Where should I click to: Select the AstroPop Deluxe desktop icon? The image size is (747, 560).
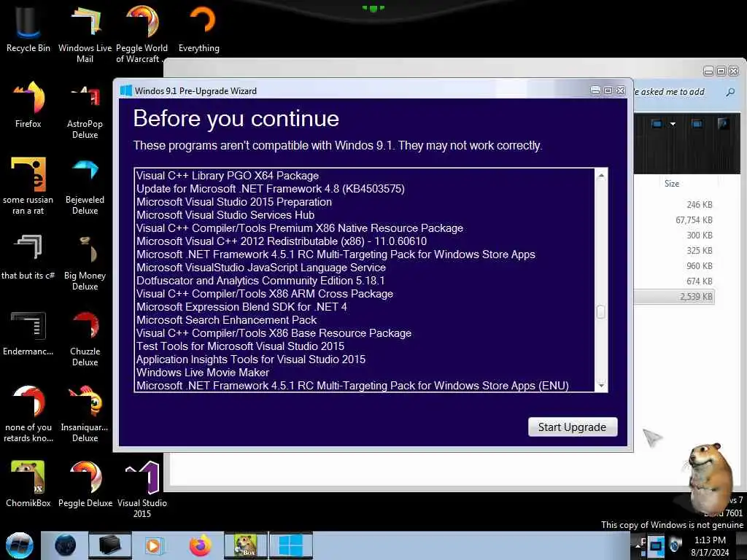point(85,111)
